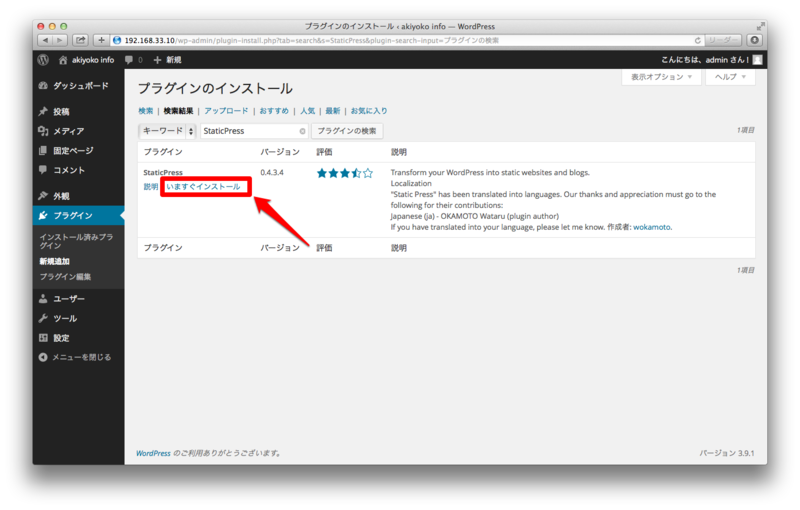Switch to 人気 tab
800x510 pixels.
[307, 111]
